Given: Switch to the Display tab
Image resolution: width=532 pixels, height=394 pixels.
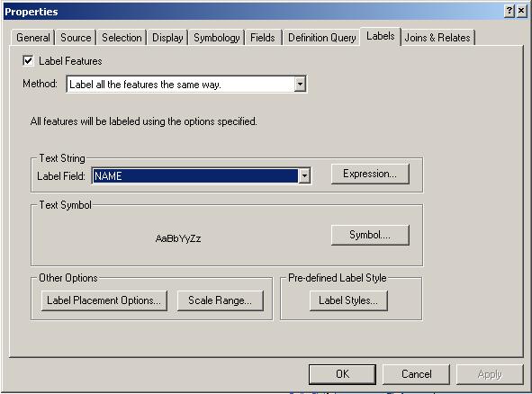Looking at the screenshot, I should [167, 37].
